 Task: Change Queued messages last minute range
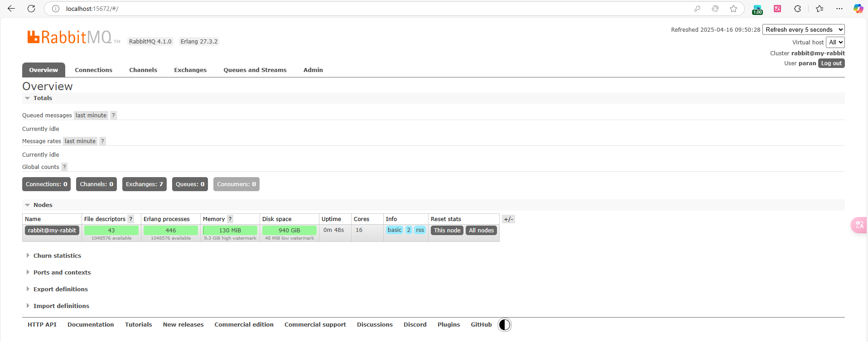(91, 116)
